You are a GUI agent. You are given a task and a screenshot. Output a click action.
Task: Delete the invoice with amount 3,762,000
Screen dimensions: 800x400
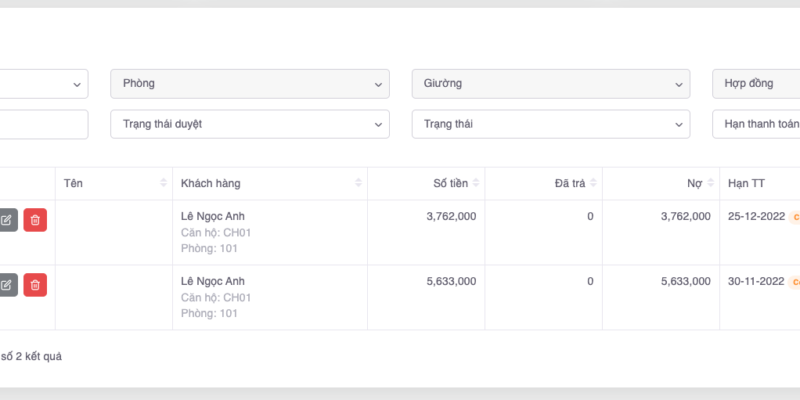pos(35,220)
